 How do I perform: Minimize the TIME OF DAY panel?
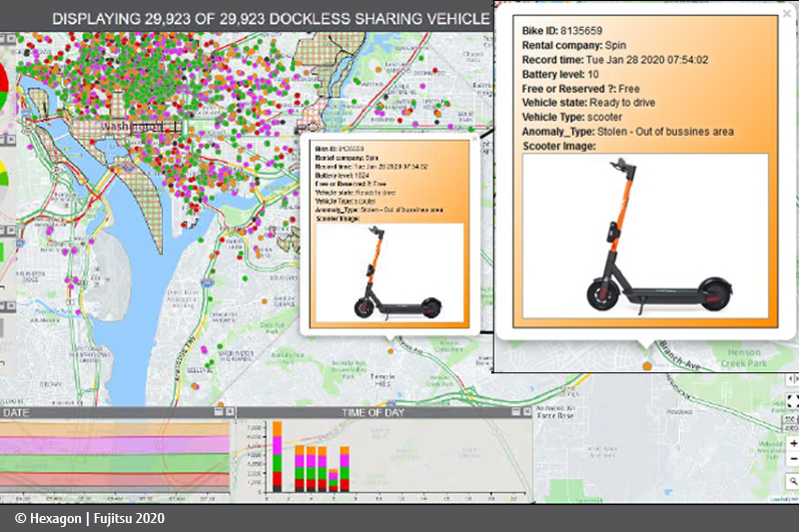coord(516,411)
